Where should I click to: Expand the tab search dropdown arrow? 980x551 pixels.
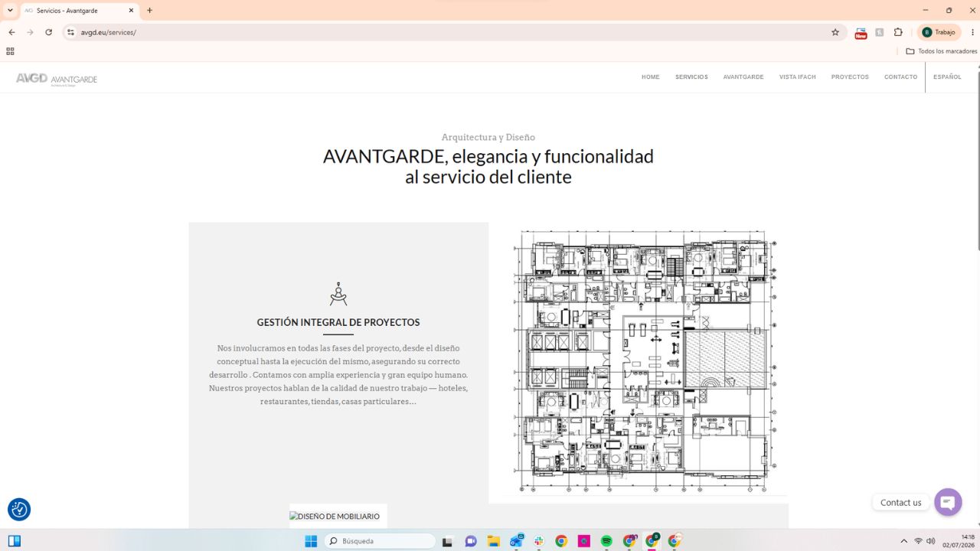pyautogui.click(x=10, y=11)
